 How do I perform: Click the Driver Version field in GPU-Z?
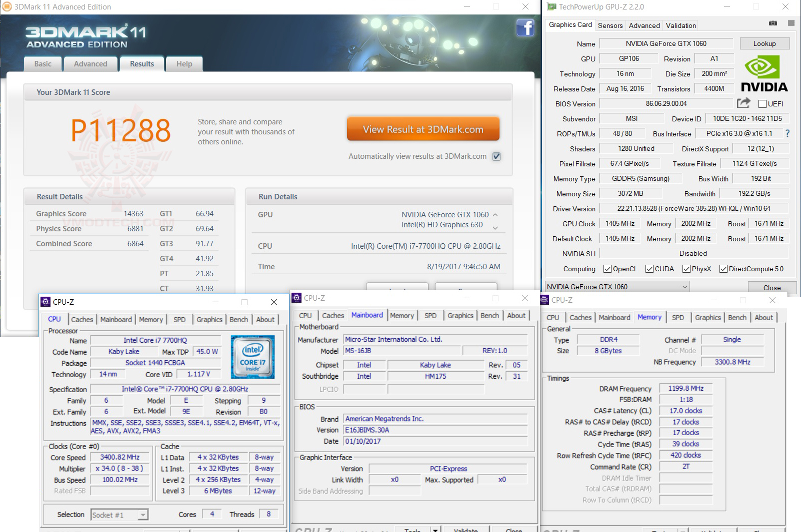click(693, 208)
